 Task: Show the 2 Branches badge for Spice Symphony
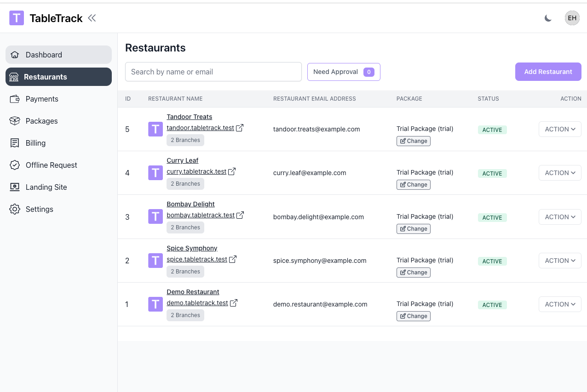coord(185,272)
